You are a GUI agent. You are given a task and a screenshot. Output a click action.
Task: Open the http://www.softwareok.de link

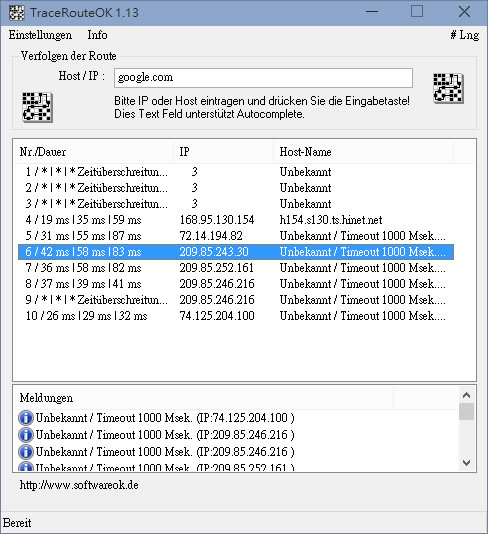79,485
